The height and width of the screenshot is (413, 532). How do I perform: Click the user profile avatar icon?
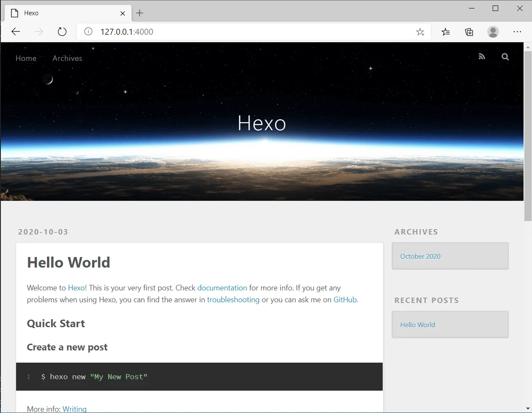(x=493, y=32)
